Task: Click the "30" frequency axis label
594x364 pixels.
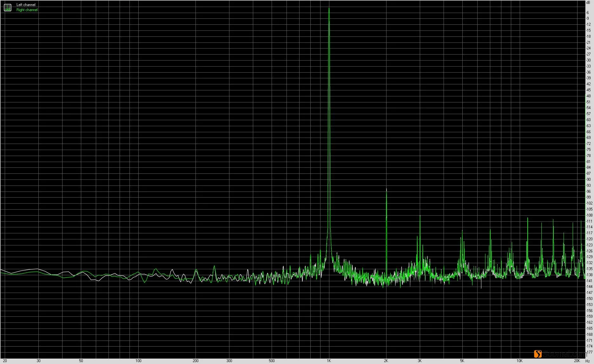Action: pyautogui.click(x=39, y=361)
